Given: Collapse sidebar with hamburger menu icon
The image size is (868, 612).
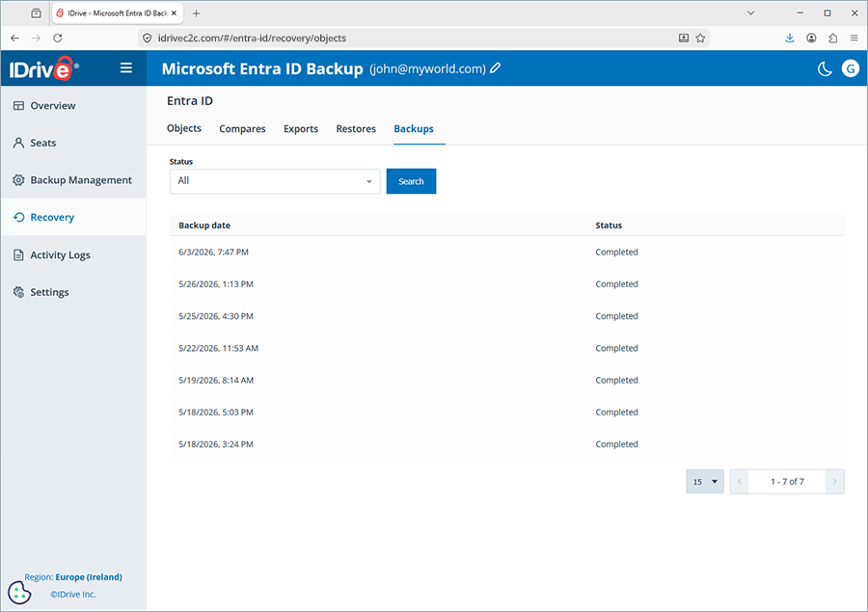Looking at the screenshot, I should click(126, 68).
